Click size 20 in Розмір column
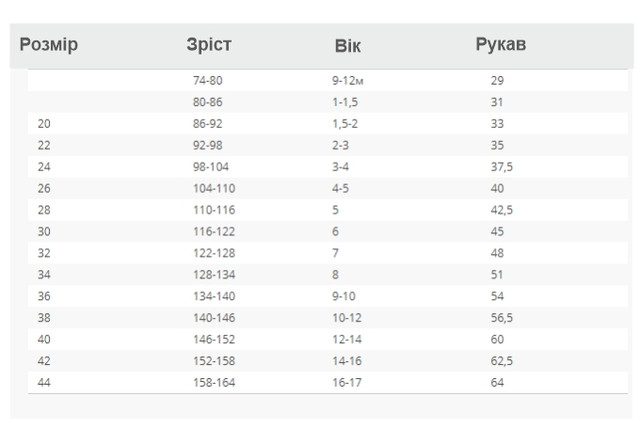 [x=44, y=124]
